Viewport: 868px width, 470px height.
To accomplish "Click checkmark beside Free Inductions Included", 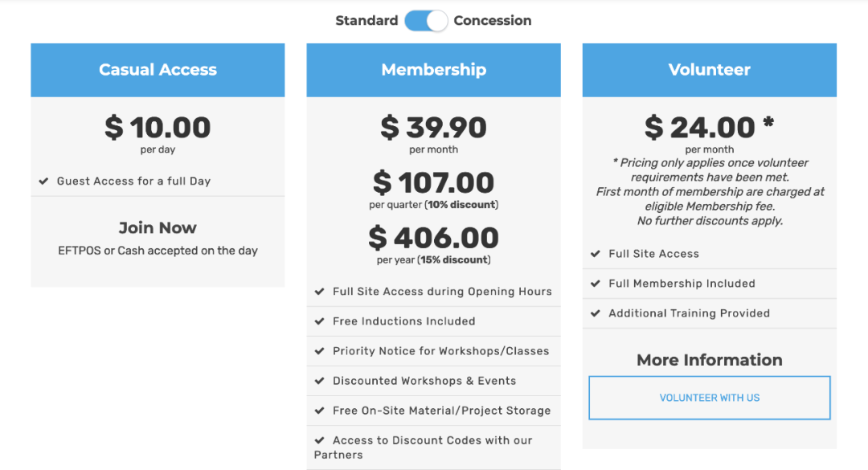I will point(319,321).
